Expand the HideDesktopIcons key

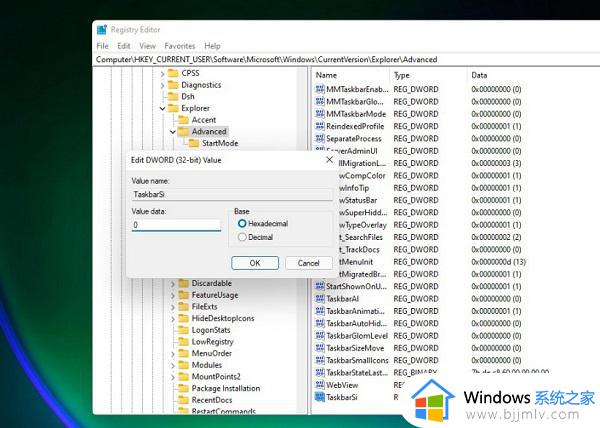pyautogui.click(x=173, y=319)
